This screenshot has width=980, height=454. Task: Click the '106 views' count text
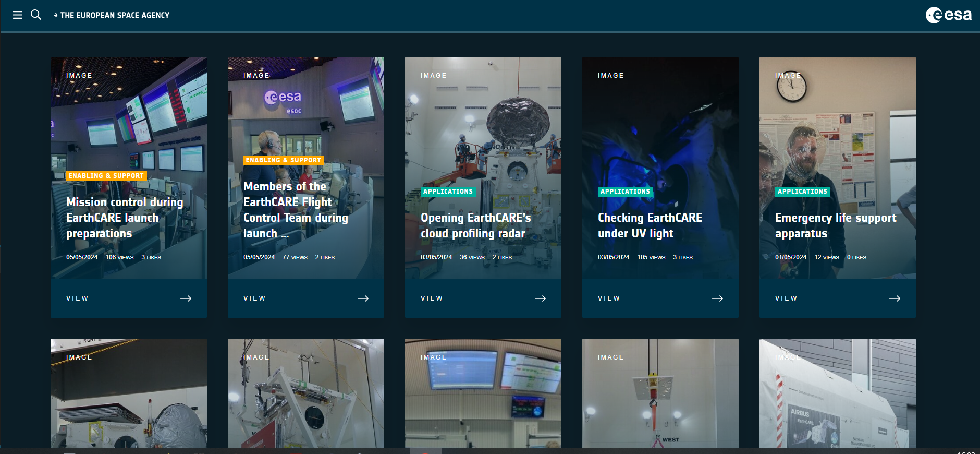[x=119, y=257]
